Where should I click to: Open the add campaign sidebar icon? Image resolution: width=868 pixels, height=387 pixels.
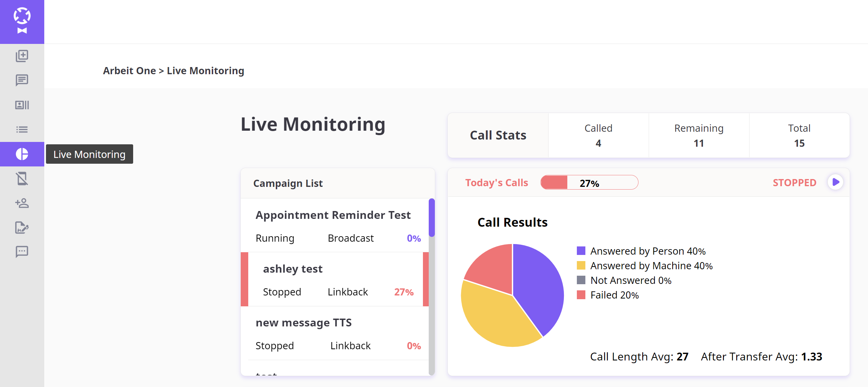point(22,56)
